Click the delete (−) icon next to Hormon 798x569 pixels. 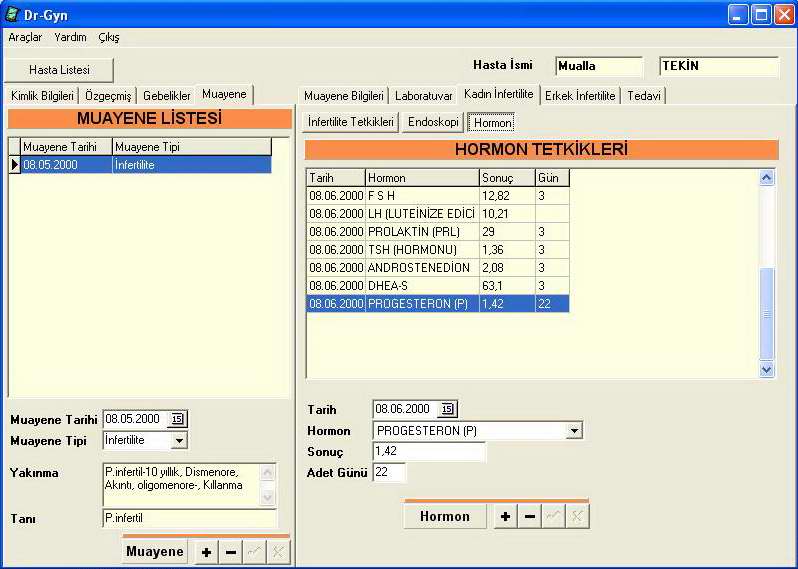click(x=530, y=516)
